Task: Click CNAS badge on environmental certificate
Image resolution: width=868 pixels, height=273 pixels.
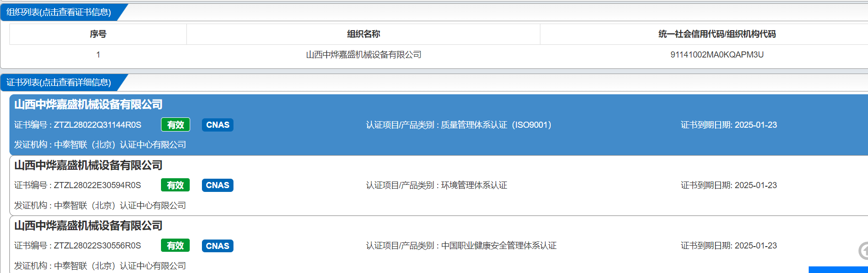Action: pos(217,185)
